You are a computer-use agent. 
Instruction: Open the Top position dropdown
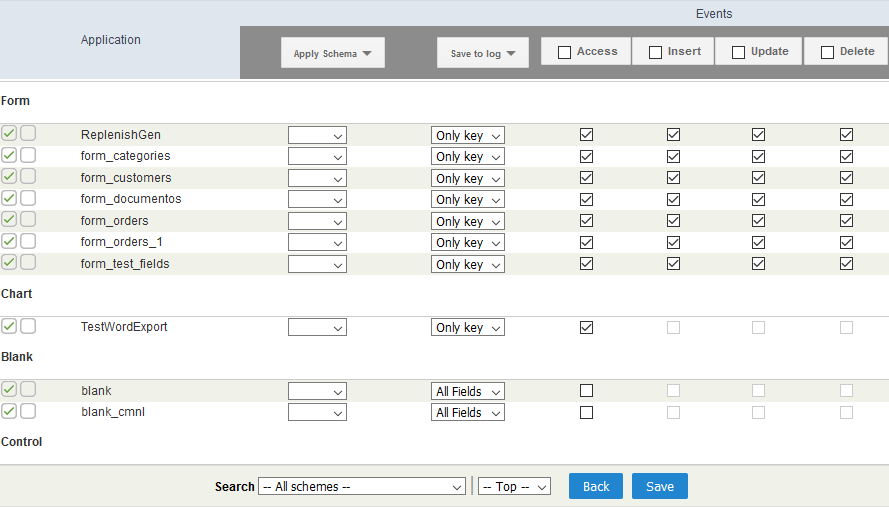tap(514, 487)
